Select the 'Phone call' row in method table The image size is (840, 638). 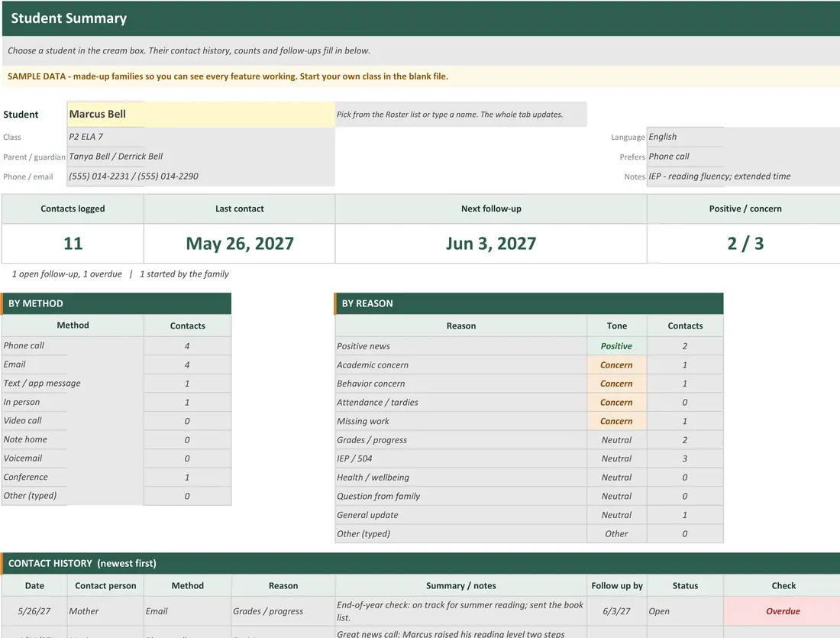116,346
